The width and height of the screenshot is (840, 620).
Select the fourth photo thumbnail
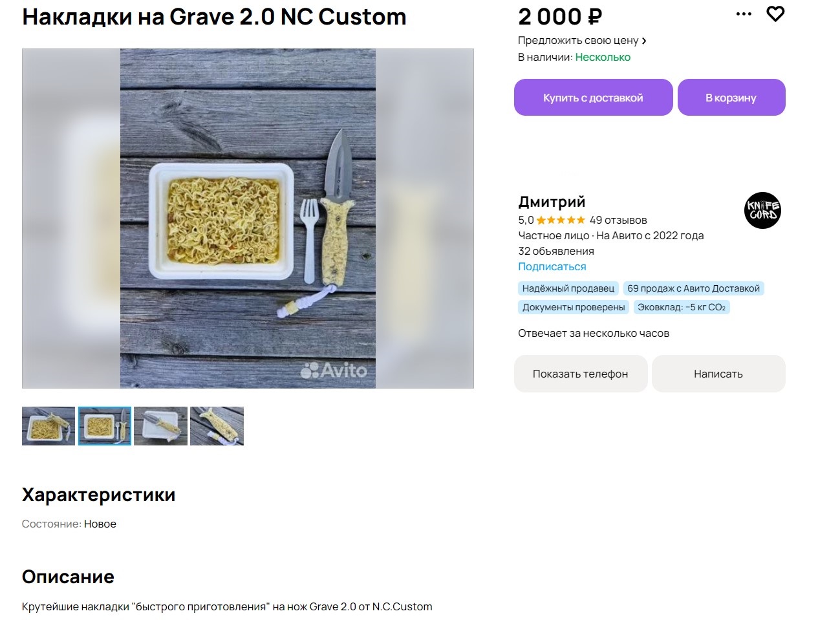click(217, 426)
